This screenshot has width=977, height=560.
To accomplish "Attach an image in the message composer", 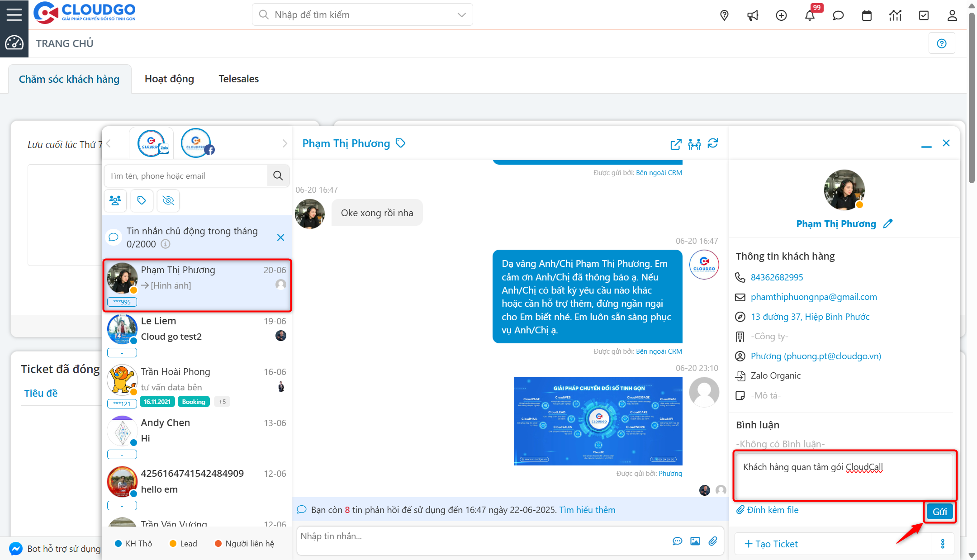I will (x=695, y=541).
